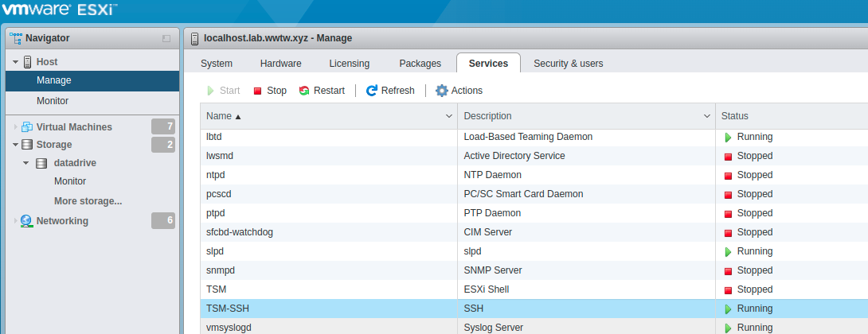Screen dimensions: 868x334
Task: Click the Networking globe icon
Action: [26, 220]
